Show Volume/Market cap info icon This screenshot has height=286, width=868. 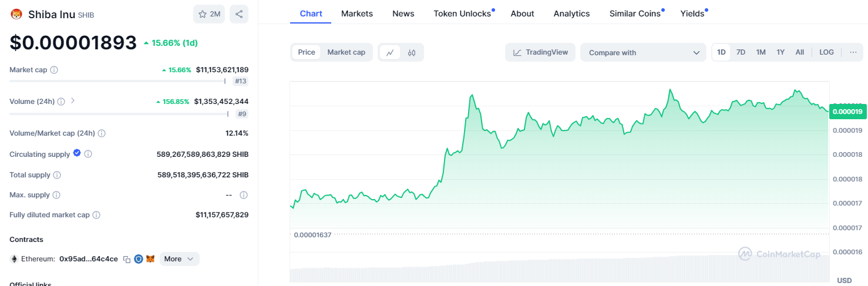tap(102, 133)
